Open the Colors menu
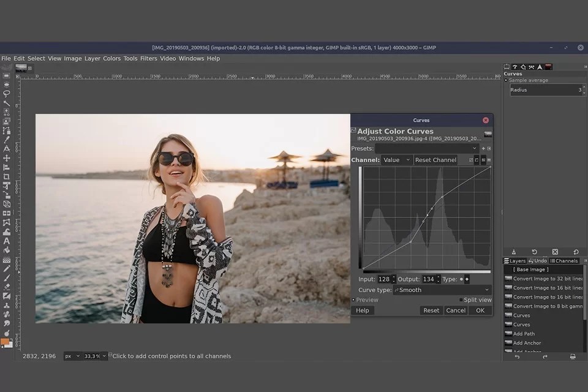588x392 pixels. click(x=111, y=58)
